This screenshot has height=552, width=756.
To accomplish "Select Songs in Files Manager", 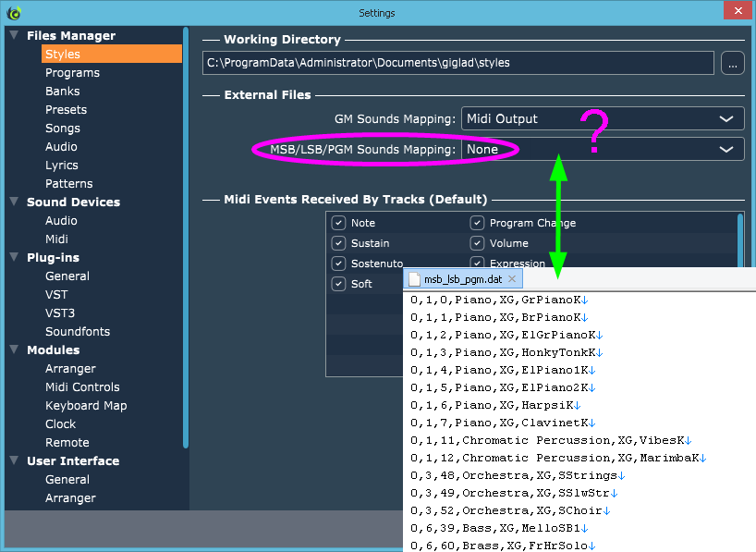I will coord(63,129).
